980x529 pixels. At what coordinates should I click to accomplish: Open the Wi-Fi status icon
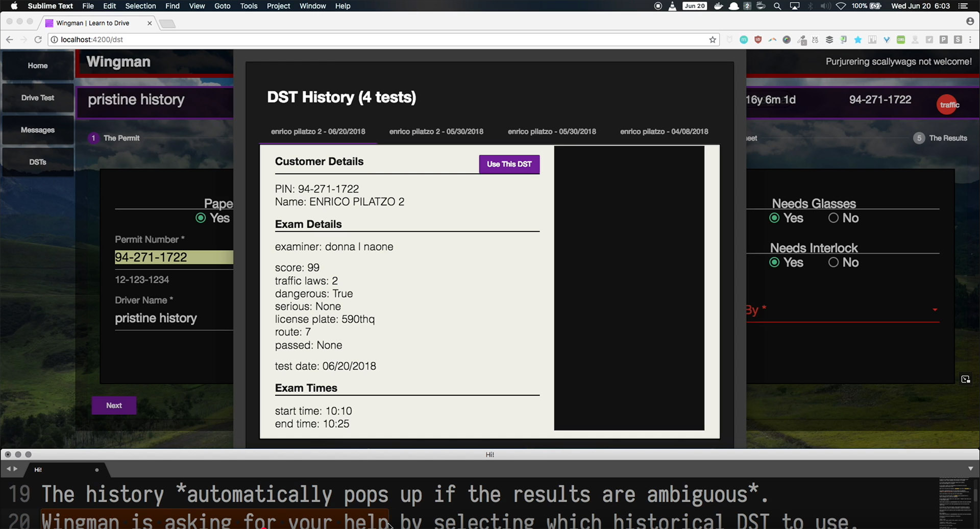(841, 6)
